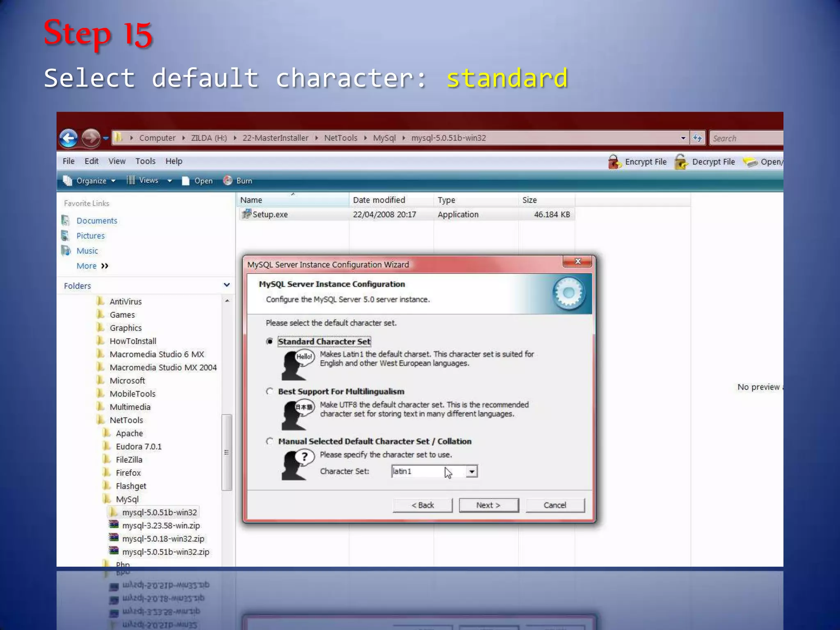Expand the Views dropdown arrow

[x=169, y=181]
